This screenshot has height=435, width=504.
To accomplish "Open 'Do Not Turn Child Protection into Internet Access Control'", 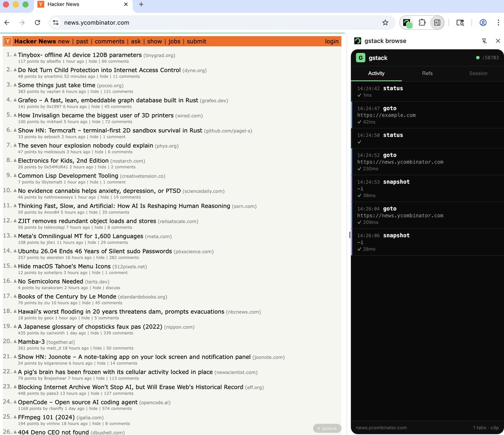I will (x=99, y=70).
